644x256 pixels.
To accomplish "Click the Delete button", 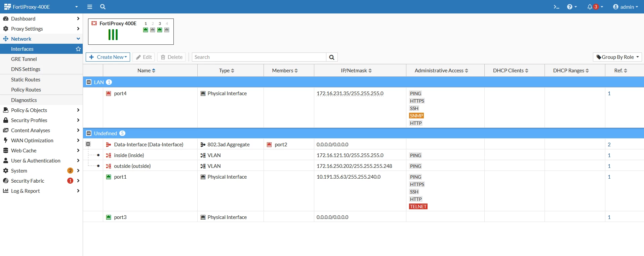I will pyautogui.click(x=171, y=57).
